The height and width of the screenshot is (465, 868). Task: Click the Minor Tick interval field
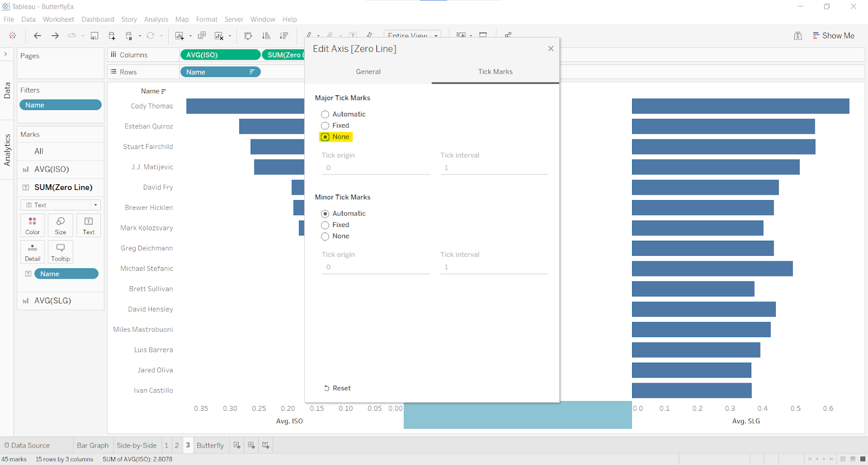[494, 267]
